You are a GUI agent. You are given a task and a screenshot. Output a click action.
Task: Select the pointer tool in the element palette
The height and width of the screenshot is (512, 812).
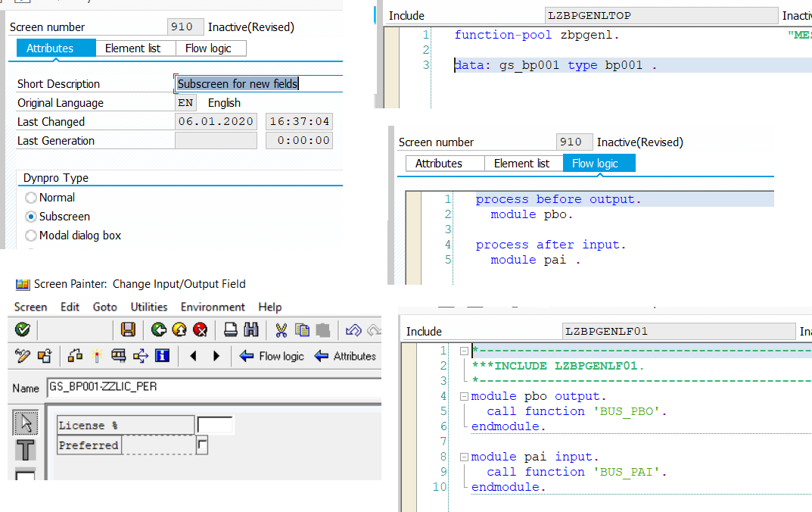pyautogui.click(x=25, y=422)
